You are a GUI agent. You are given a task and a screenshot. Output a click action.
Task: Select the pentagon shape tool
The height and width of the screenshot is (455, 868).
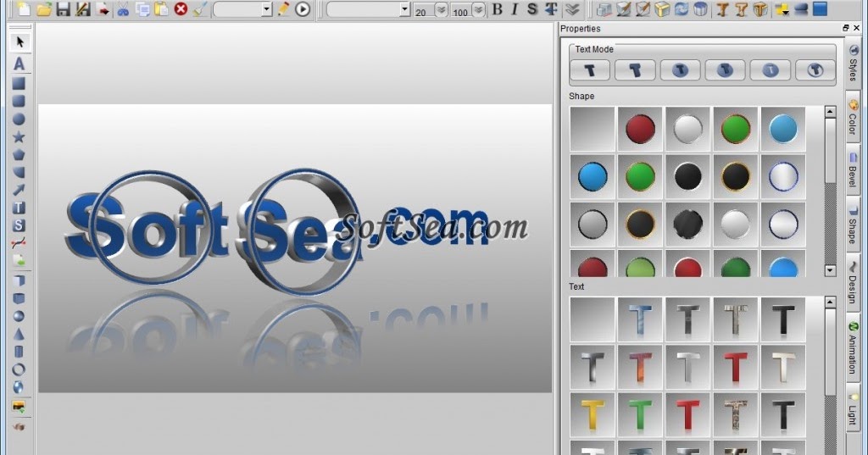pos(19,154)
